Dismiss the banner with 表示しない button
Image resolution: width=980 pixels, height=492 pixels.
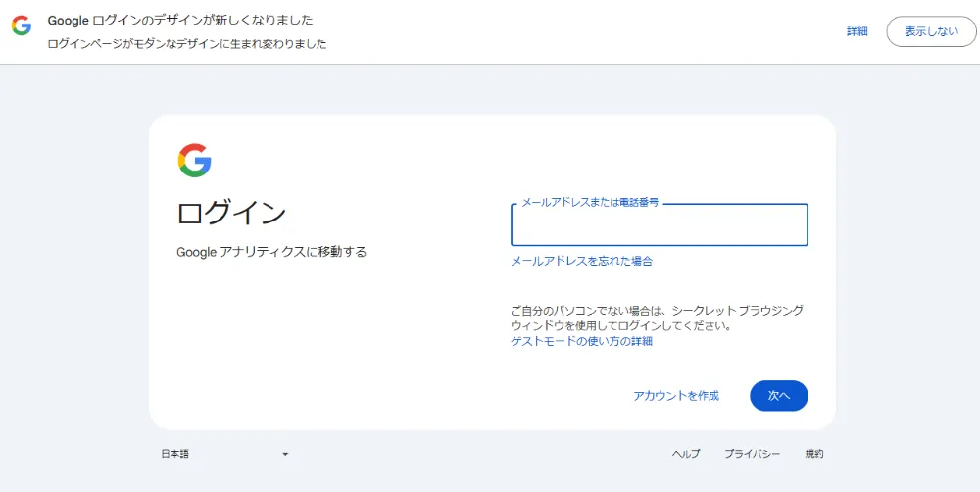click(x=931, y=32)
